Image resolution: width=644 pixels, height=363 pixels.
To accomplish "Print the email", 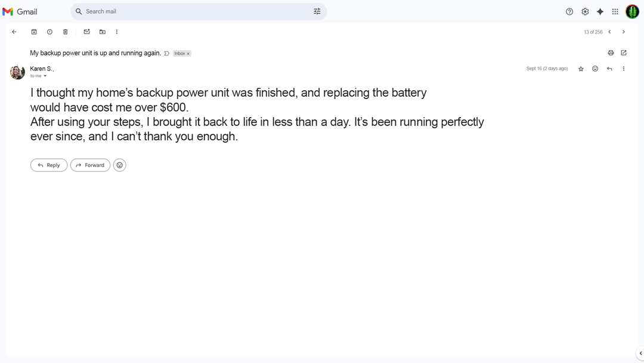I will click(611, 53).
